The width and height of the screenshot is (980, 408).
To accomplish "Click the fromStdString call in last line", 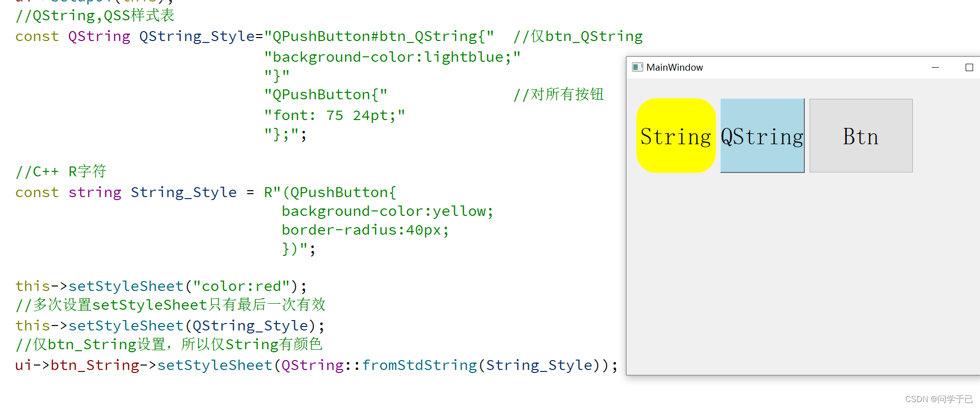I will 420,365.
